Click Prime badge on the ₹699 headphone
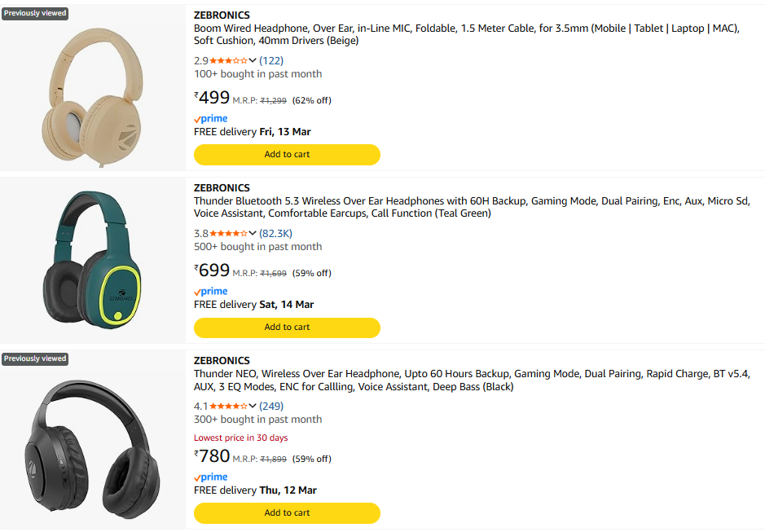The image size is (765, 532). click(x=211, y=292)
